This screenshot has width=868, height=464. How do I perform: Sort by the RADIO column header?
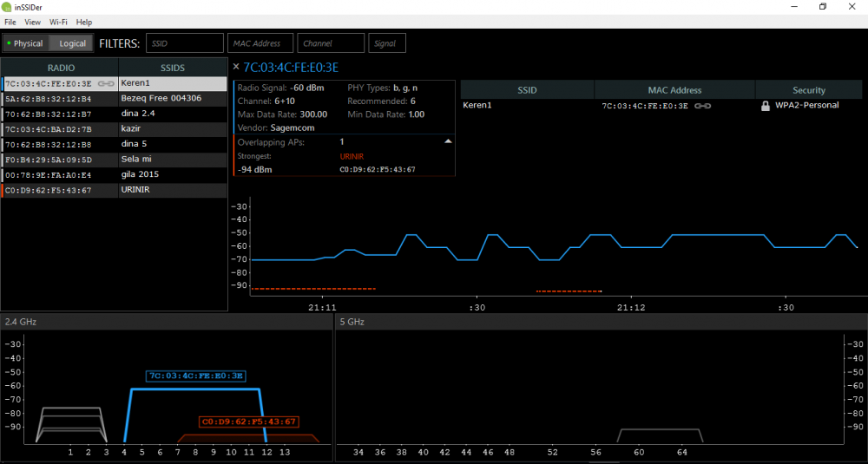(x=60, y=68)
